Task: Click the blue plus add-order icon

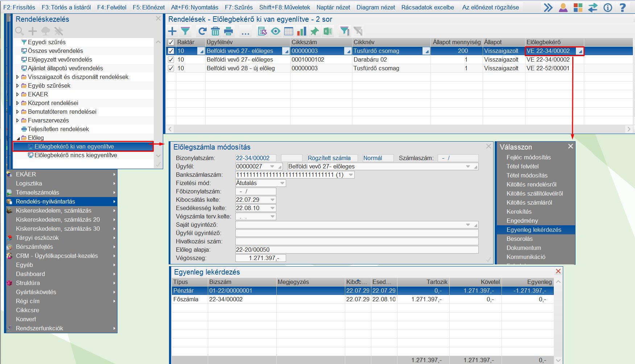Action: (x=172, y=31)
